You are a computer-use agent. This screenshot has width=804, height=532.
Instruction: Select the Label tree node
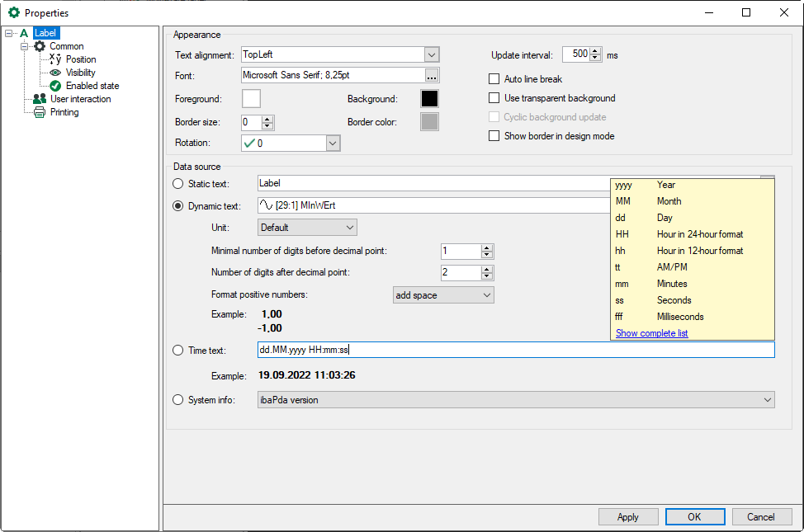pyautogui.click(x=46, y=33)
